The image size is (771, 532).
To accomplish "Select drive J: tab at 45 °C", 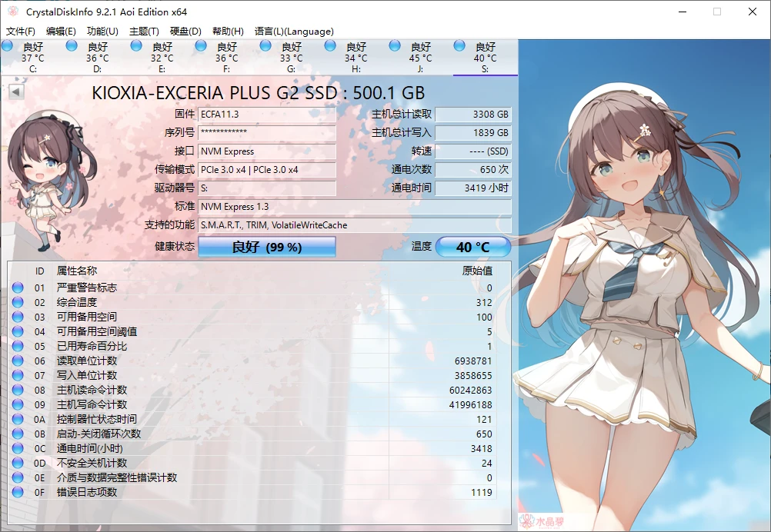I will pyautogui.click(x=420, y=58).
